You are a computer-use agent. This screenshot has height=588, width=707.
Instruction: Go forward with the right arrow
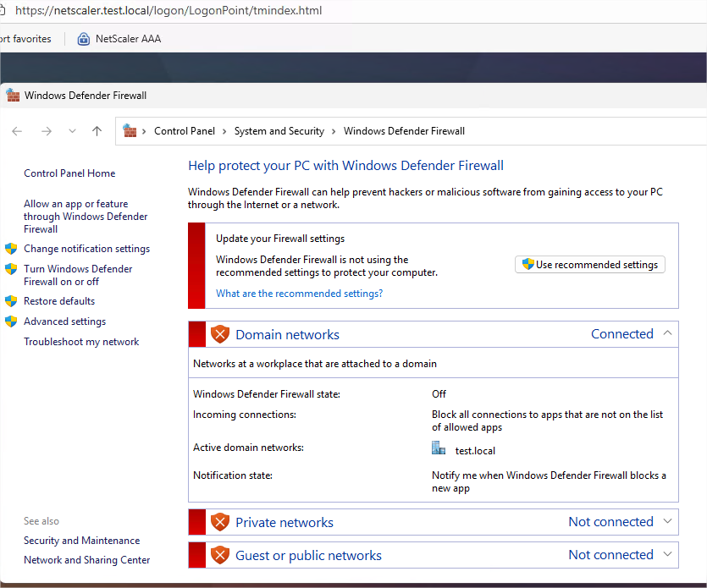47,131
